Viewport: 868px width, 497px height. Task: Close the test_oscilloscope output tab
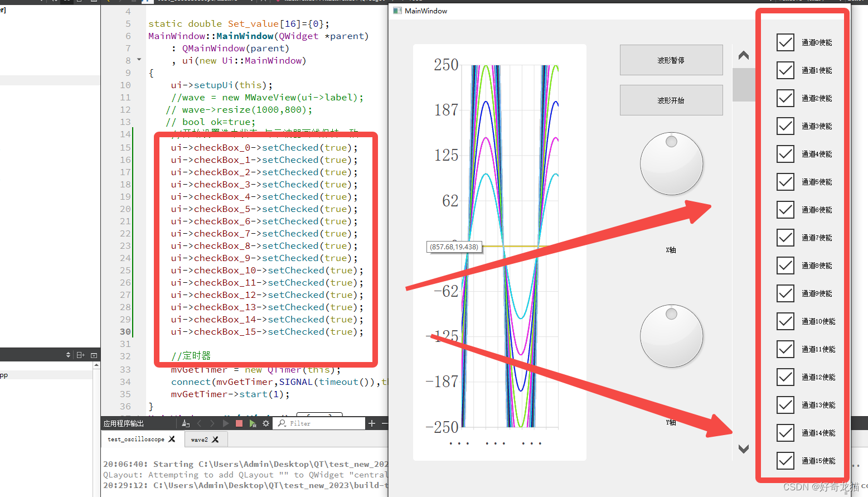coord(172,440)
